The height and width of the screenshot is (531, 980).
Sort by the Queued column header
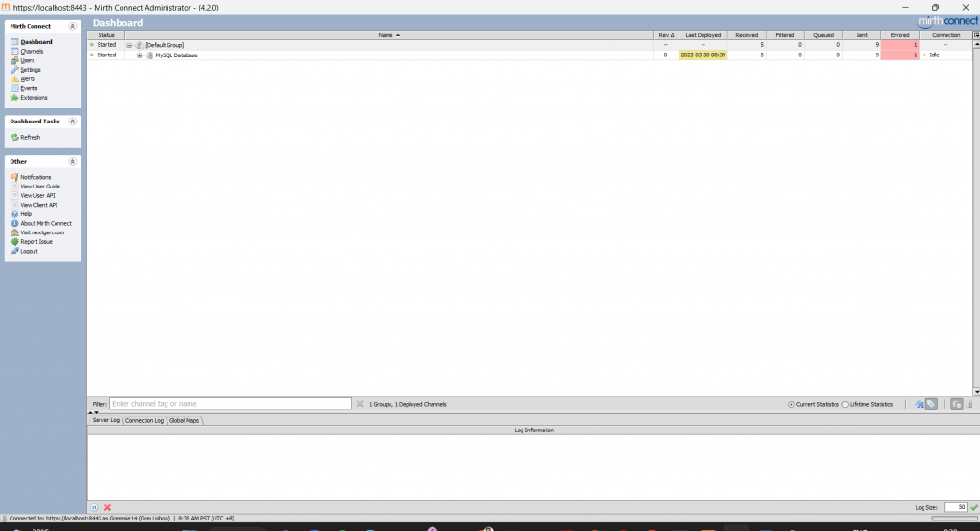coord(823,35)
